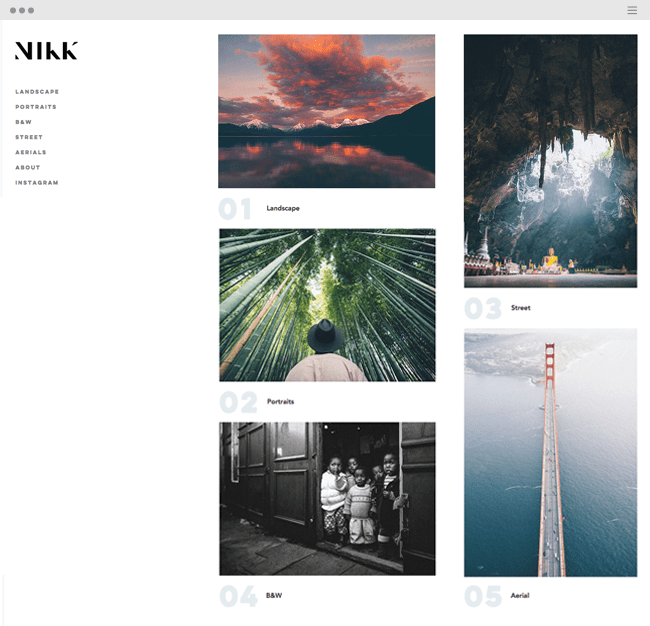
Task: View the cave temple photo
Action: click(551, 161)
